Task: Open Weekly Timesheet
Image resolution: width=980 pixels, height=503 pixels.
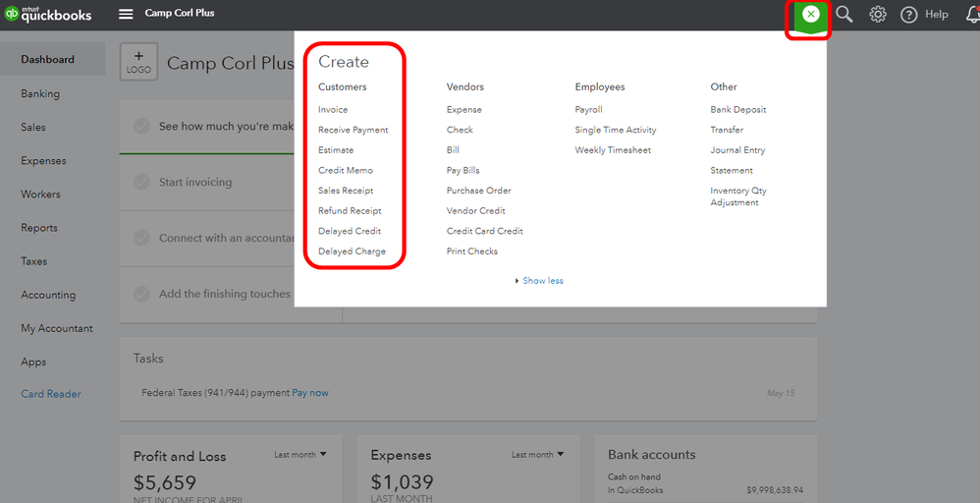Action: [613, 150]
